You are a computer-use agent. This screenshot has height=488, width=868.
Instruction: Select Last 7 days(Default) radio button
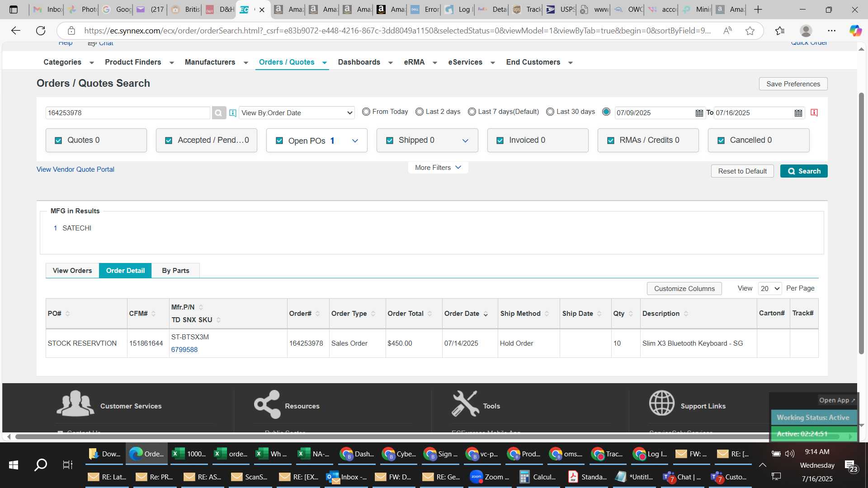[472, 112]
